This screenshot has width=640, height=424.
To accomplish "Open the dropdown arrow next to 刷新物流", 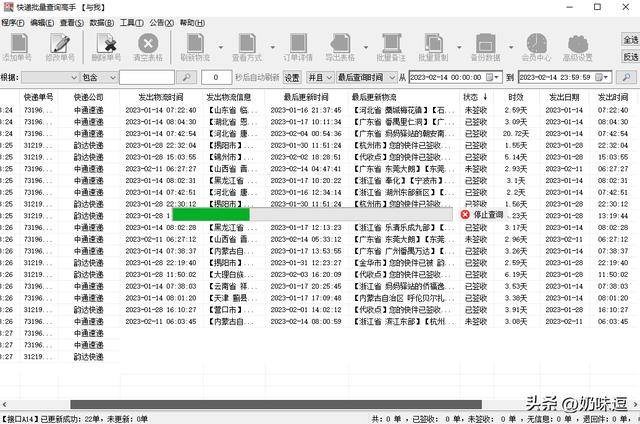I will pos(221,47).
